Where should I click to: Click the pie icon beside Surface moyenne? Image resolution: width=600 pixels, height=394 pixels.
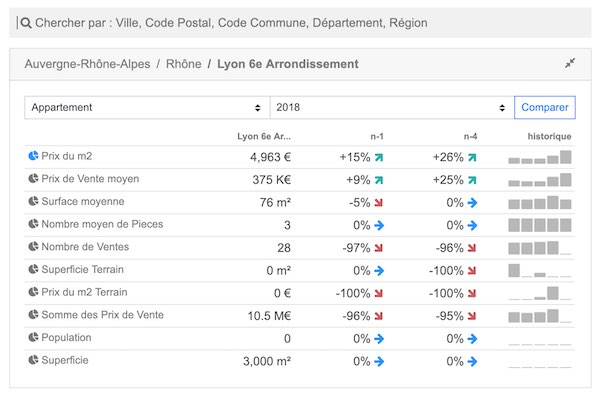(x=33, y=201)
